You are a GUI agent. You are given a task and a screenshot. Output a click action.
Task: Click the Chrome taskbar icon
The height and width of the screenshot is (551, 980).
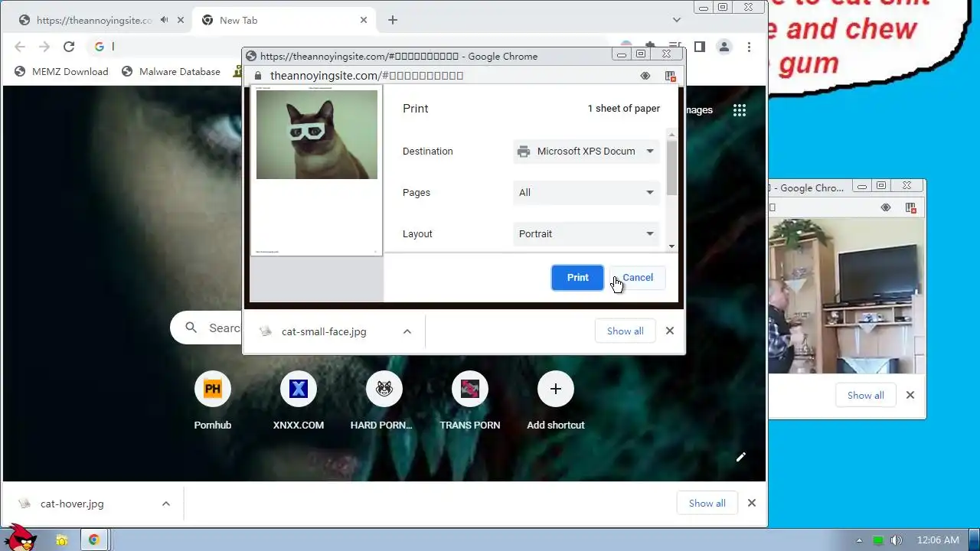93,540
